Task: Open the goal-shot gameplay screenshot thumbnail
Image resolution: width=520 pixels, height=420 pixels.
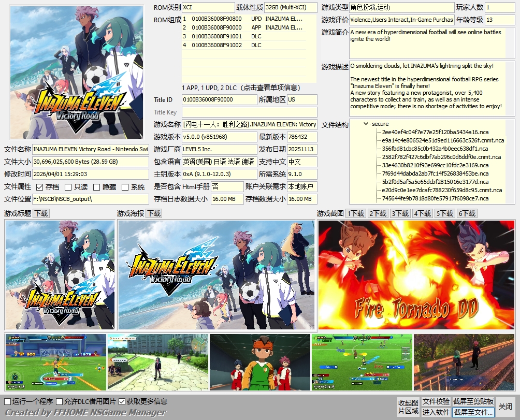Action: [55, 362]
